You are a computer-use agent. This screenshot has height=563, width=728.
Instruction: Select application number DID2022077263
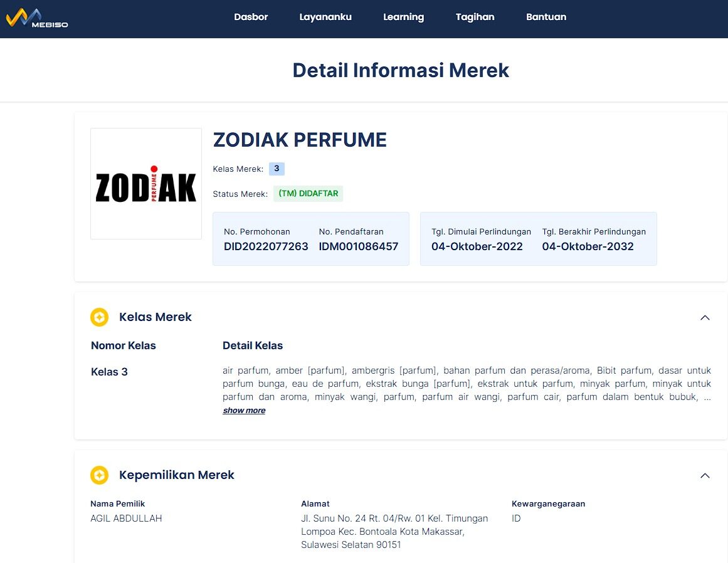(x=266, y=246)
